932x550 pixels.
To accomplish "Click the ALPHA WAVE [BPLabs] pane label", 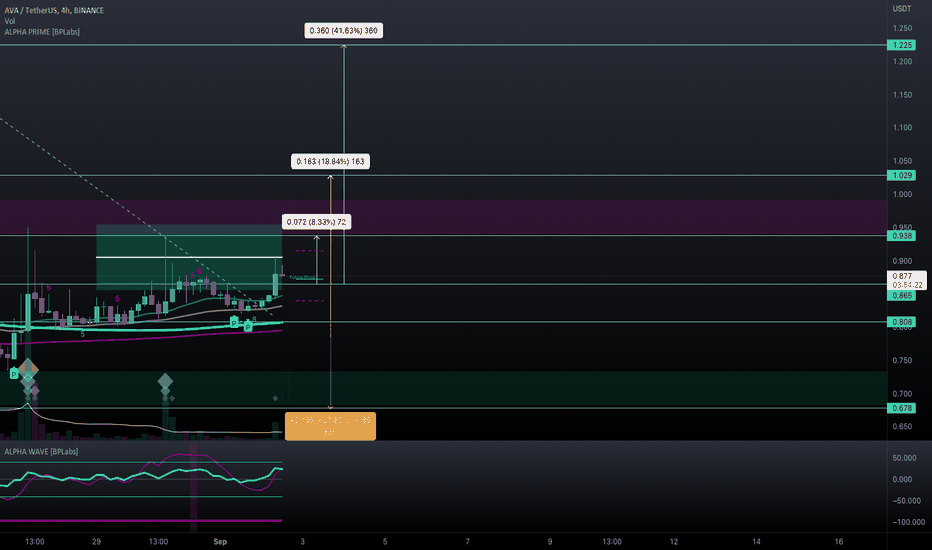I will click(42, 451).
